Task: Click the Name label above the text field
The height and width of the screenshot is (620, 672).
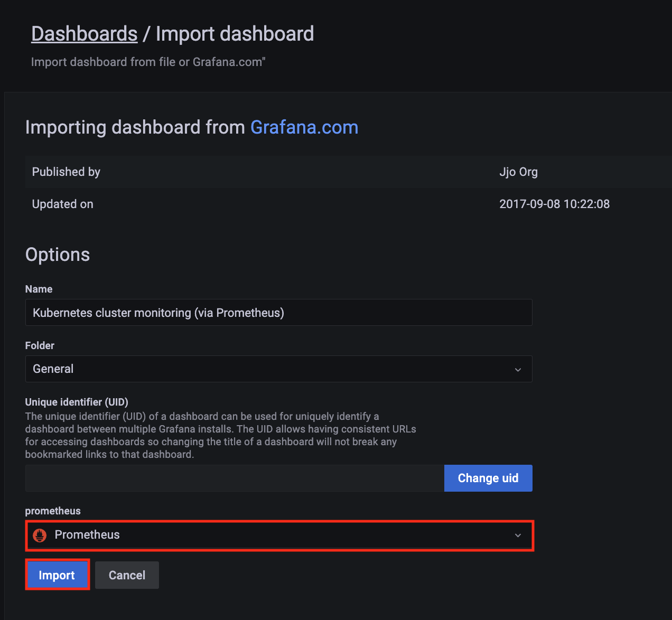Action: click(x=39, y=289)
